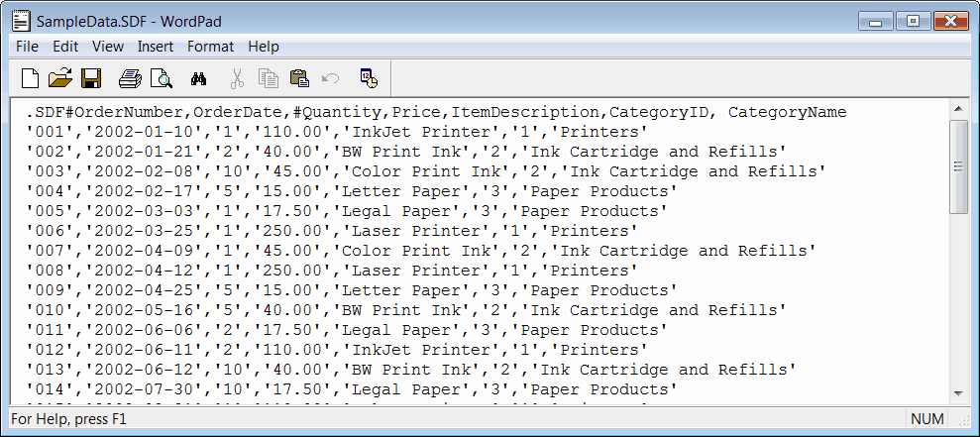Click the Copy toolbar icon
The height and width of the screenshot is (437, 980).
[269, 78]
